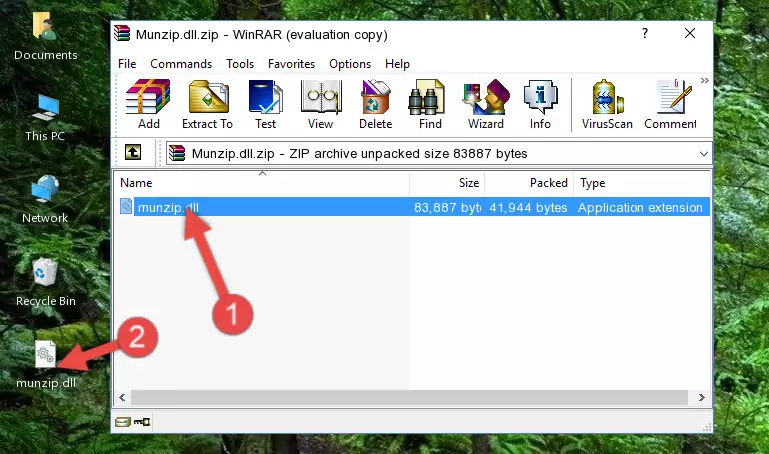Open the Help menu
The height and width of the screenshot is (454, 769).
[397, 64]
